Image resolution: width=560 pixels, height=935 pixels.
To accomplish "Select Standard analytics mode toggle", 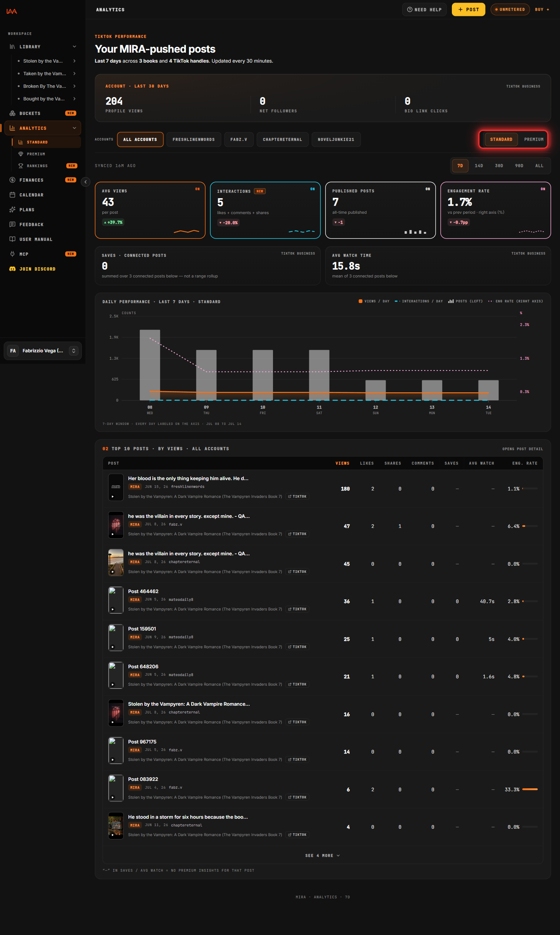I will pos(501,139).
